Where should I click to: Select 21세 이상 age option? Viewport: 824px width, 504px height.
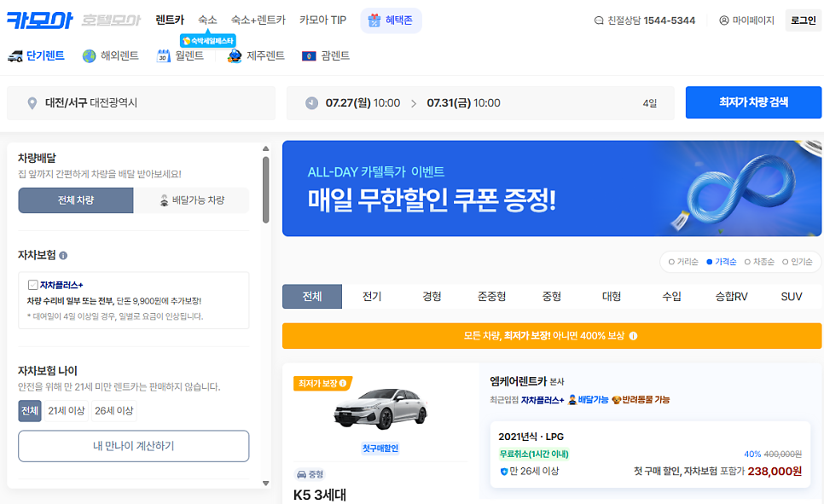tap(67, 411)
